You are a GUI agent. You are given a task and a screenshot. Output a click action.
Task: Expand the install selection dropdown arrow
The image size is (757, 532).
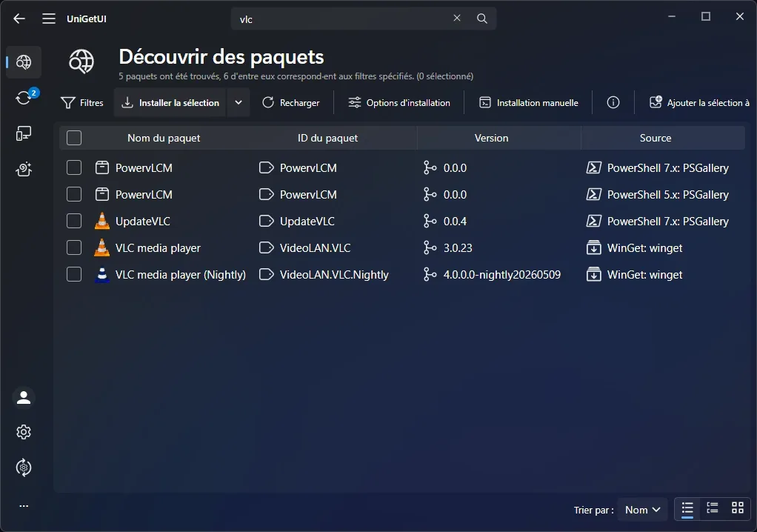tap(239, 102)
